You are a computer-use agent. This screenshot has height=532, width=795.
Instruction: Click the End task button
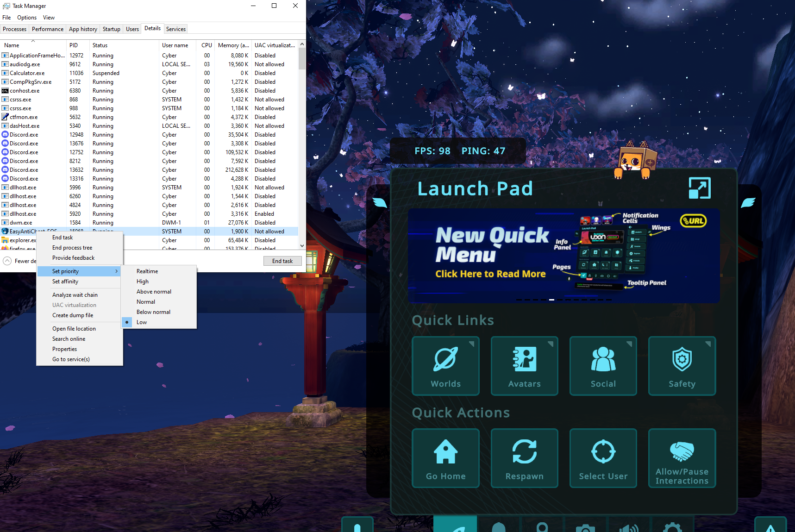pos(282,261)
